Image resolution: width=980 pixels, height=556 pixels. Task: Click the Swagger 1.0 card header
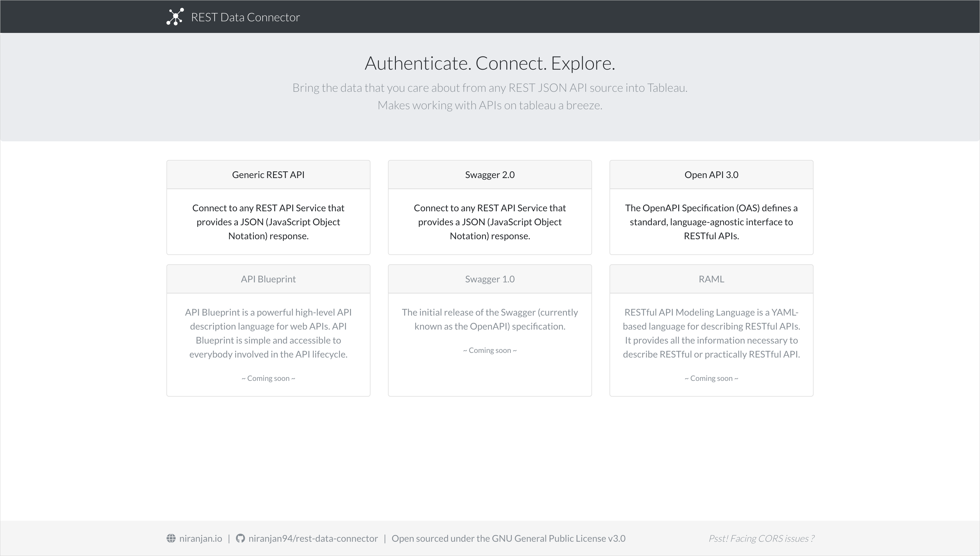(490, 279)
